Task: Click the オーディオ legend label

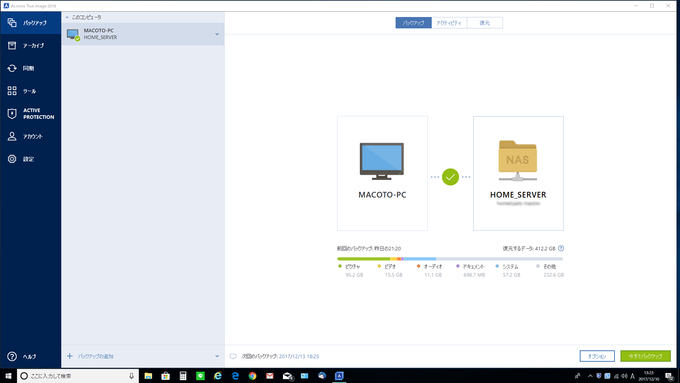Action: 433,267
